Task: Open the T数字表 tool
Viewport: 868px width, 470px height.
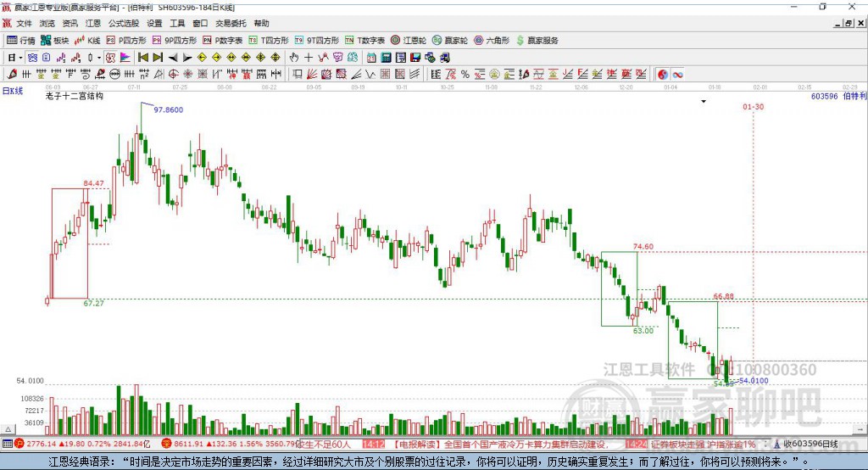Action: (364, 41)
